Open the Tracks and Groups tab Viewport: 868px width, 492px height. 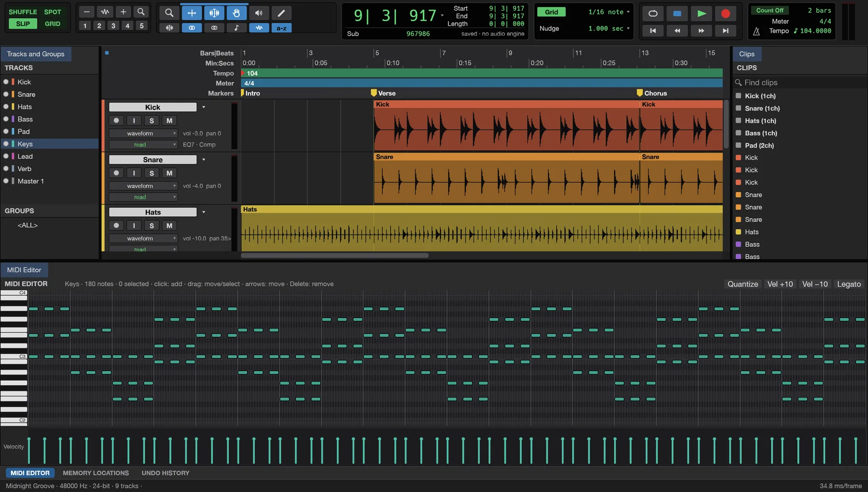click(36, 54)
